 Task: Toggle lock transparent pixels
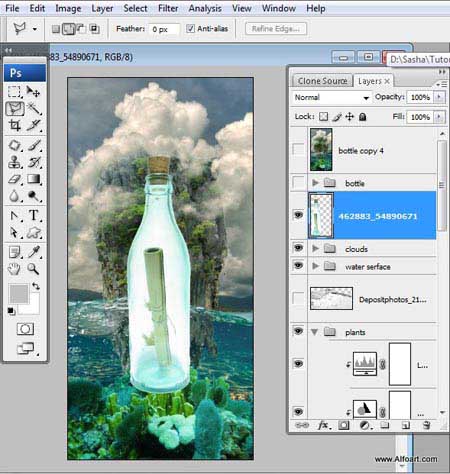point(323,116)
